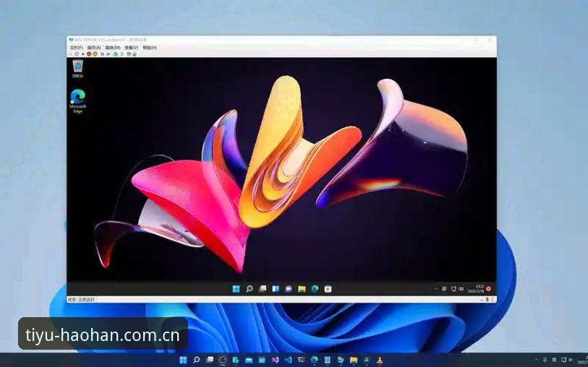588x367 pixels.
Task: Open the 帮助(H) menu
Action: (x=150, y=48)
